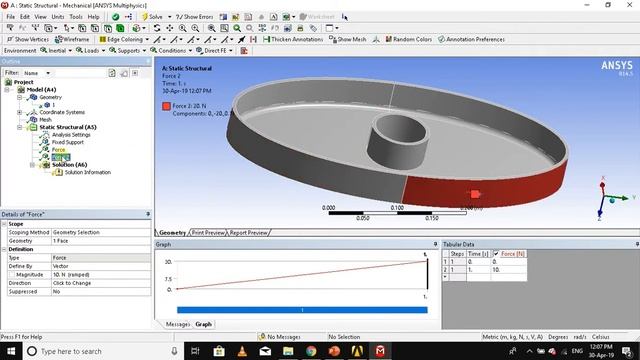
Task: Toggle the Force [N] column checkbox
Action: (496, 253)
